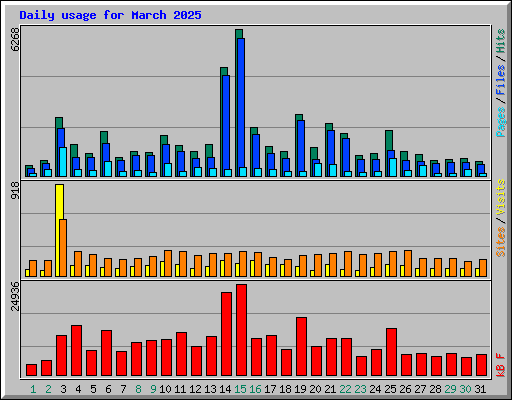
Task: Click the orange Sites bar for day 3
Action: tap(63, 248)
